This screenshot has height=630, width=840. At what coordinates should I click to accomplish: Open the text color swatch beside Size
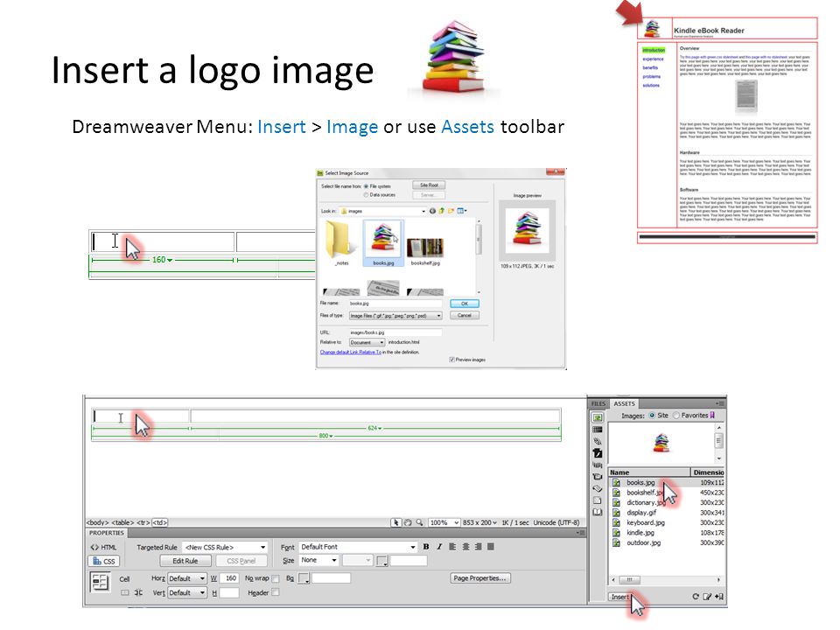[382, 561]
